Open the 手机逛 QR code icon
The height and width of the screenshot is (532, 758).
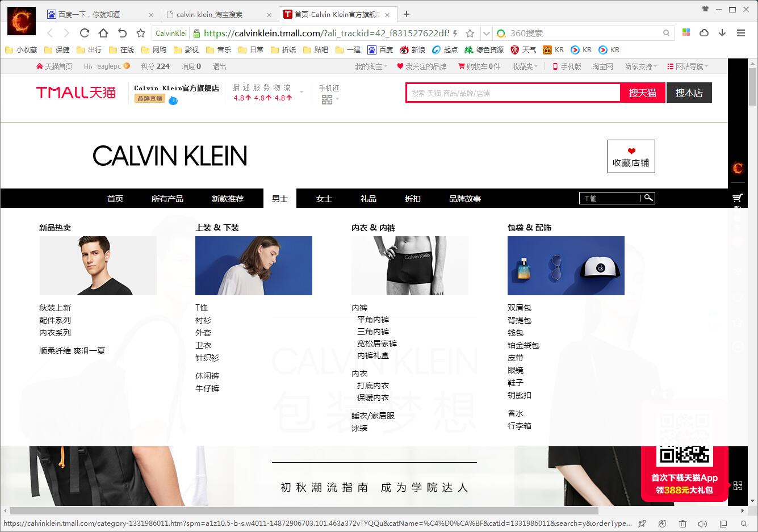click(326, 99)
